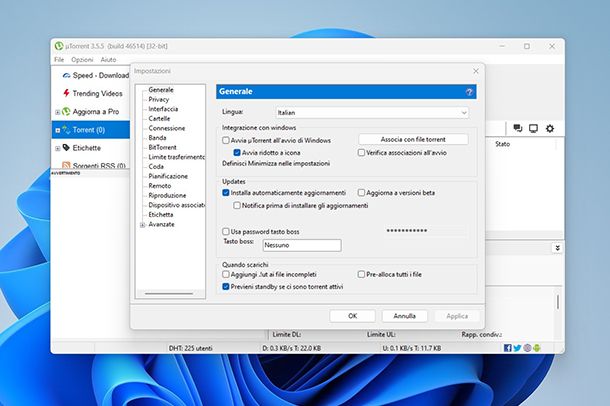610x406 pixels.
Task: Select Riproduzione in the settings tree
Action: (167, 195)
